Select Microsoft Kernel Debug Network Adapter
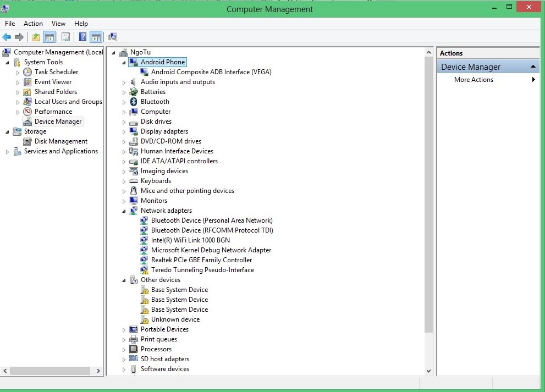This screenshot has width=545, height=392. click(x=211, y=250)
